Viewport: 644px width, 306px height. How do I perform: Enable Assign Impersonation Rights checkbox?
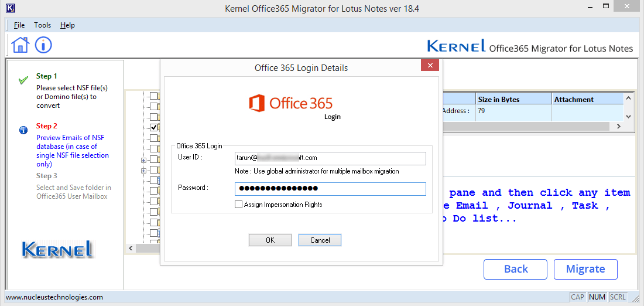click(239, 205)
